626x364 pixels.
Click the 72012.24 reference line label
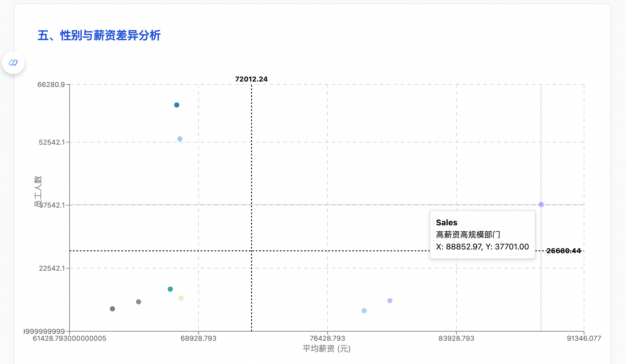[251, 79]
